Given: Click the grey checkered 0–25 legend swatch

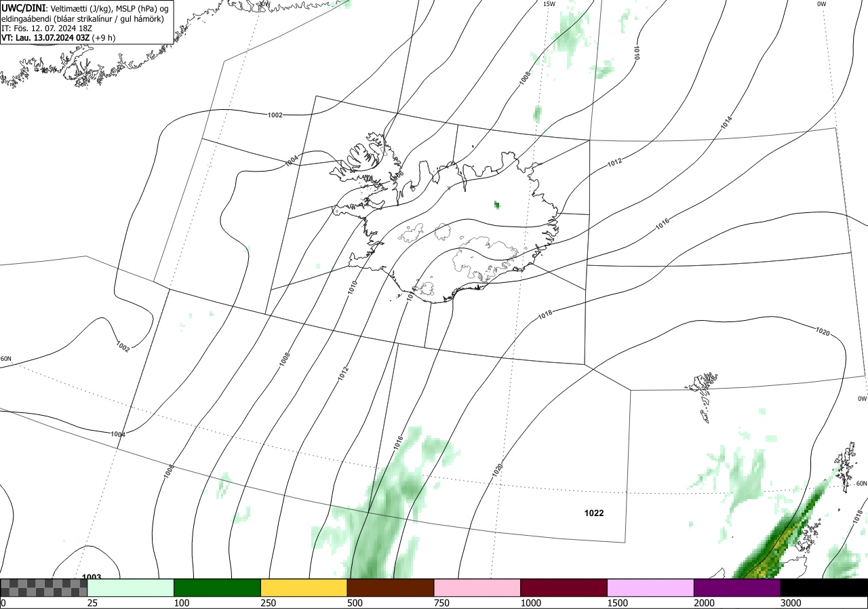Looking at the screenshot, I should [x=44, y=587].
